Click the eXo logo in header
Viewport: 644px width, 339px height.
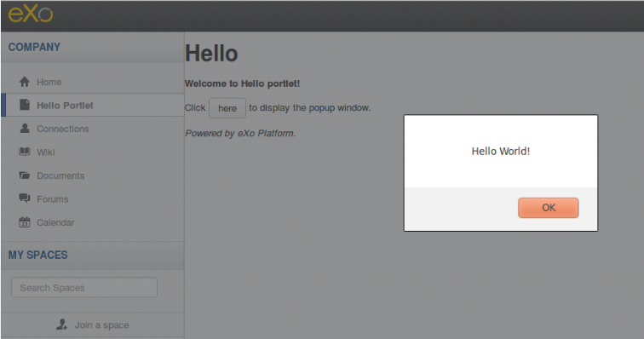31,14
